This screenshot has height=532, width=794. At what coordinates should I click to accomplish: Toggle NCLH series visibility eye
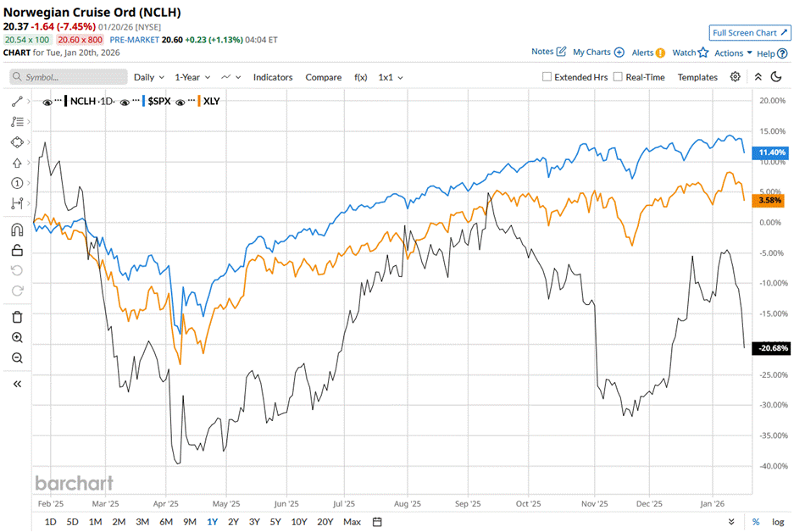click(x=47, y=103)
